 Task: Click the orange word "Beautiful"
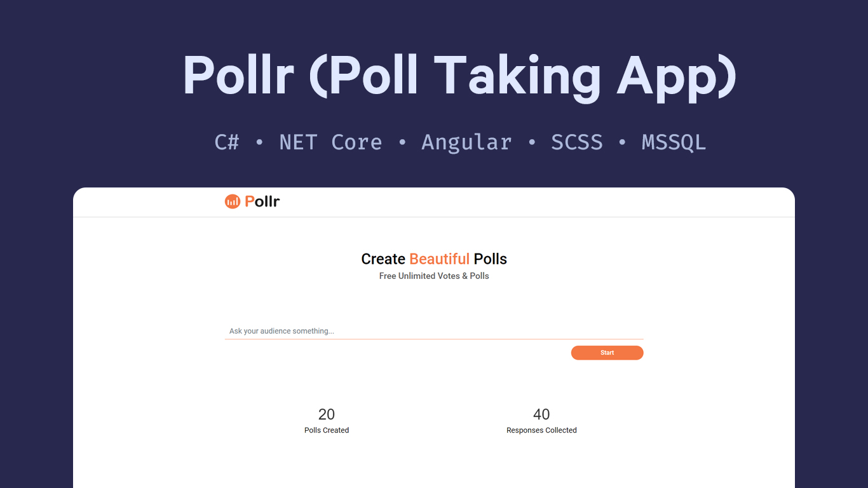click(439, 259)
